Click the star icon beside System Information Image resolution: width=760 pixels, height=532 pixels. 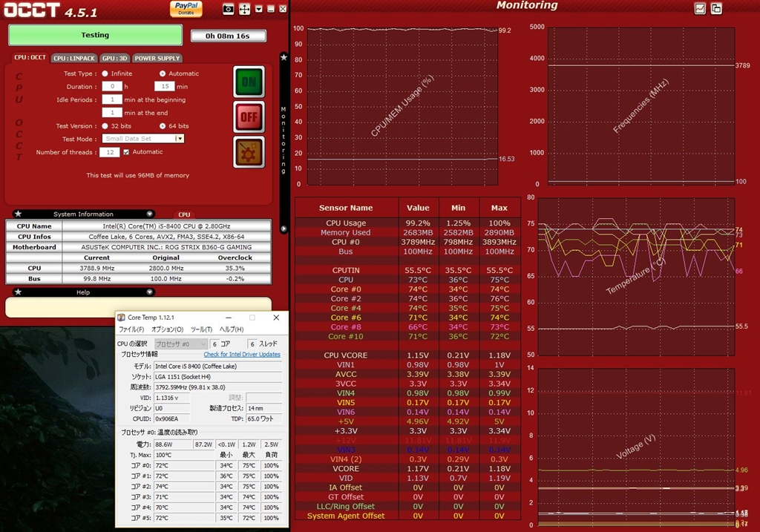[18, 214]
